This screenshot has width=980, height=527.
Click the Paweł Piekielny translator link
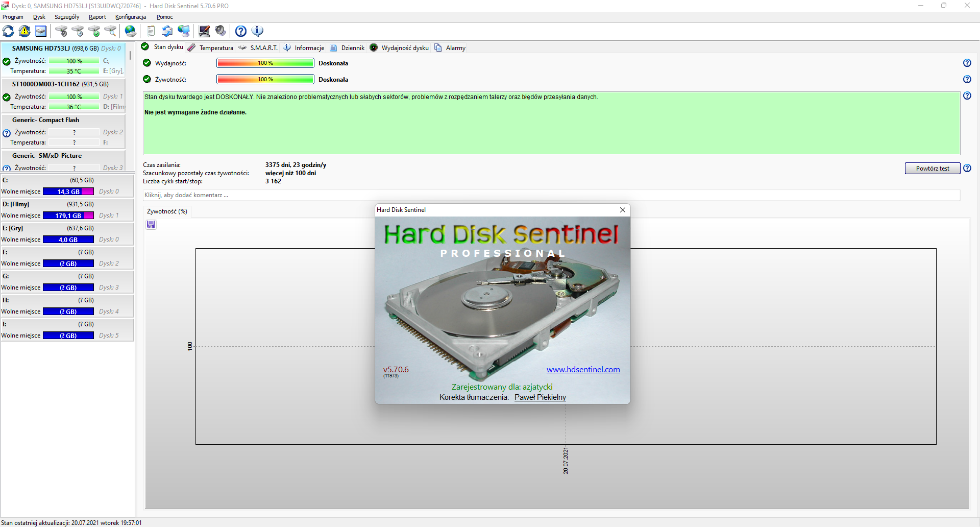(540, 397)
